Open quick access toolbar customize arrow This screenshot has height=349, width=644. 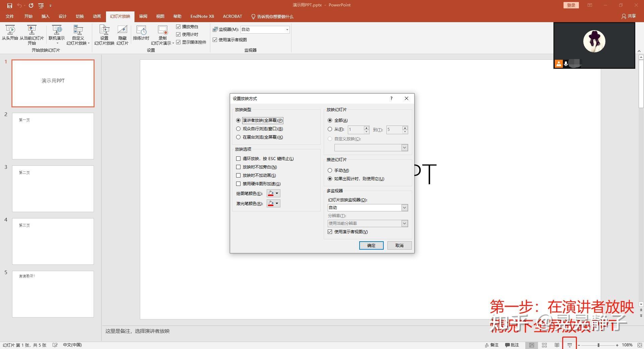coord(50,5)
